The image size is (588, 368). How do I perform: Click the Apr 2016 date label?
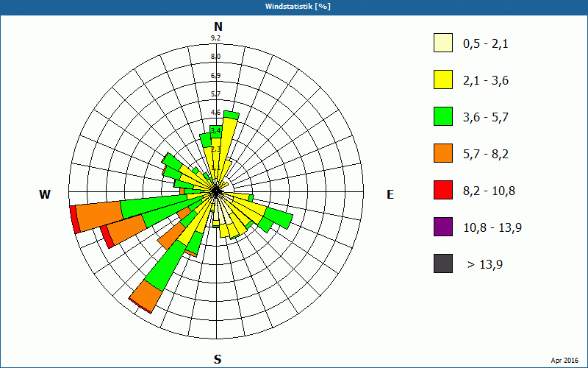(564, 361)
